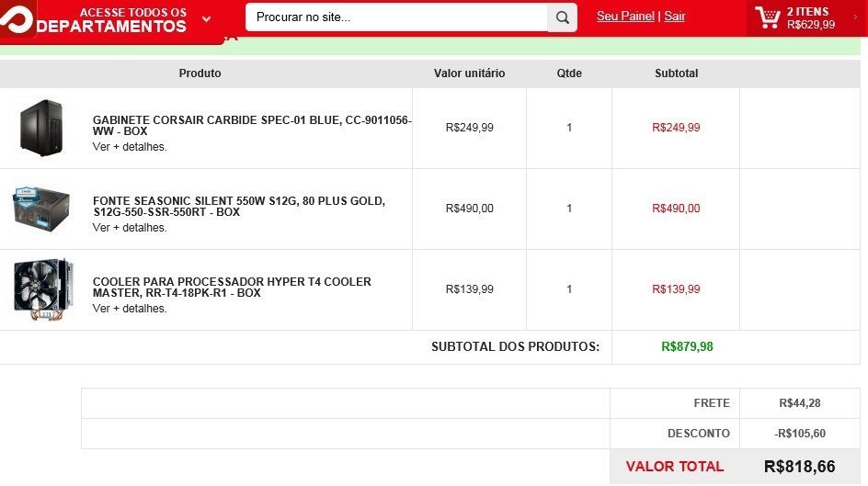Click the 'Qtde' column header
The image size is (868, 486).
point(569,73)
